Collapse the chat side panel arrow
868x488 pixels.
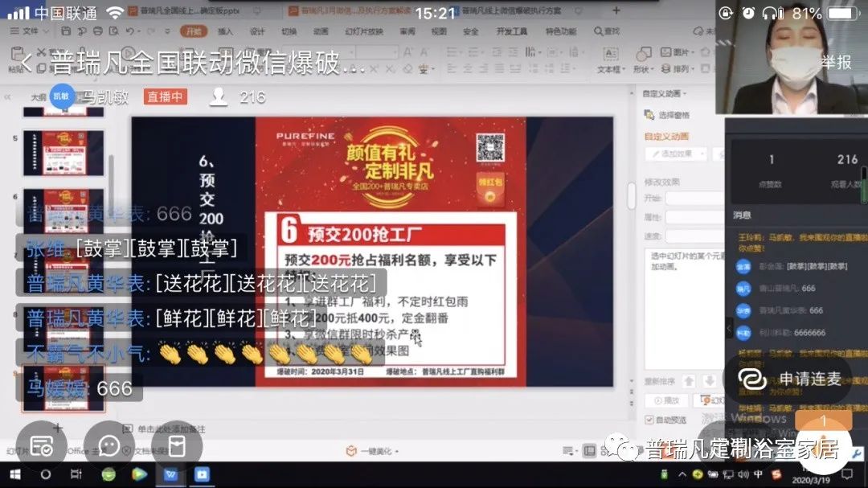[728, 329]
